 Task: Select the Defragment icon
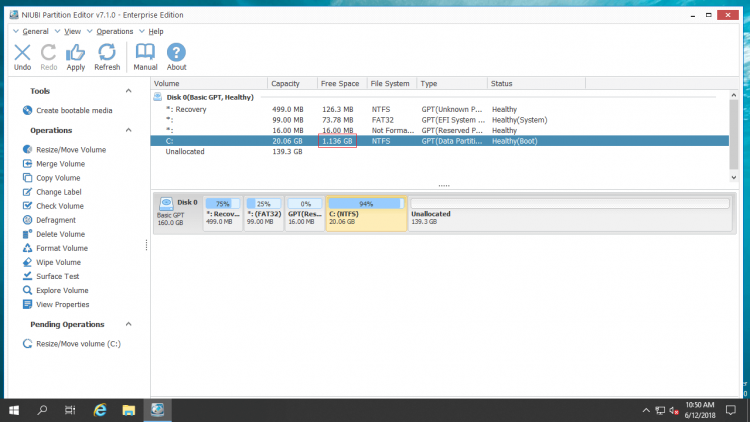[x=27, y=220]
